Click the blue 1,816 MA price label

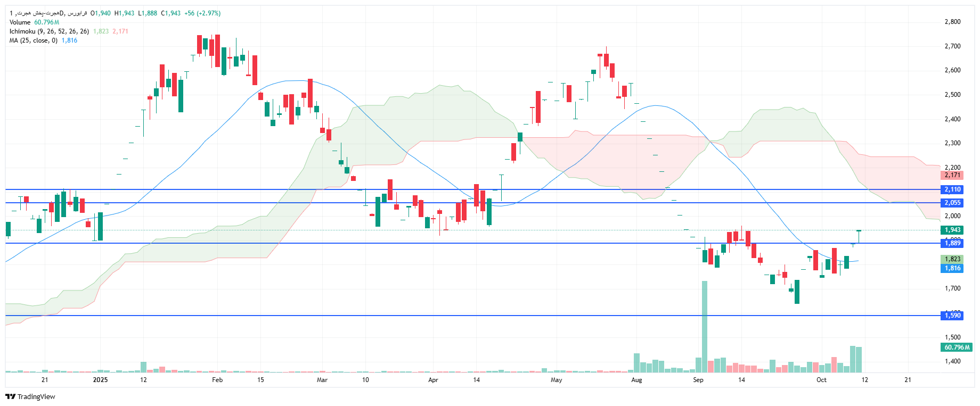pyautogui.click(x=952, y=268)
